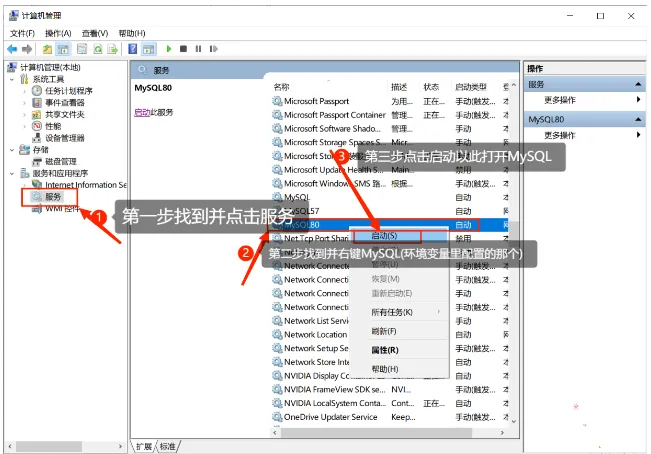The width and height of the screenshot is (651, 454).
Task: Click the restart service toolbar icon
Action: pyautogui.click(x=213, y=49)
